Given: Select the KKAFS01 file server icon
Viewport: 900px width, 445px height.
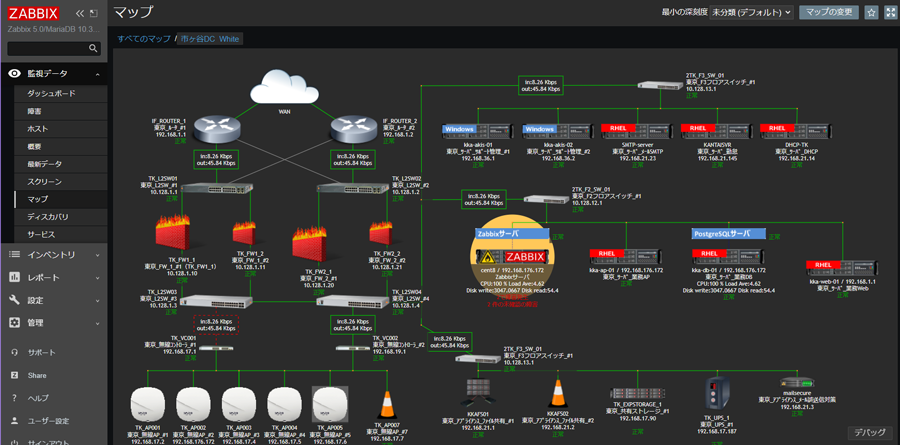Looking at the screenshot, I should click(477, 393).
